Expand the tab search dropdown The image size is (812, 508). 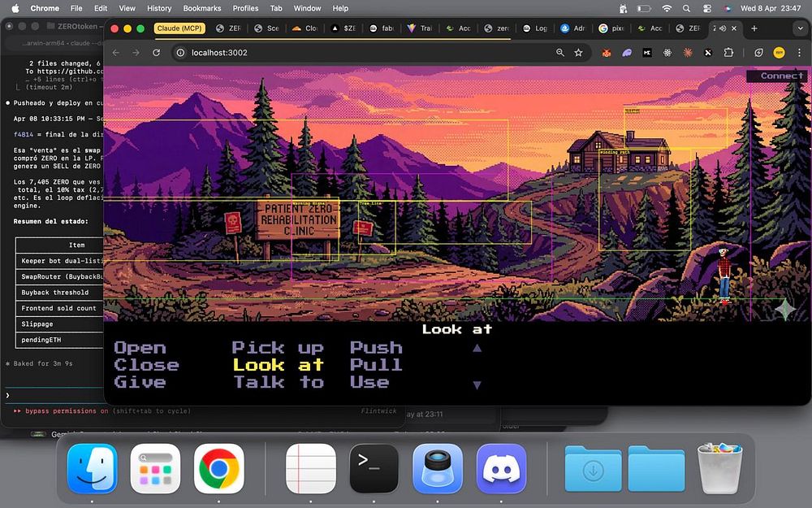[x=800, y=28]
